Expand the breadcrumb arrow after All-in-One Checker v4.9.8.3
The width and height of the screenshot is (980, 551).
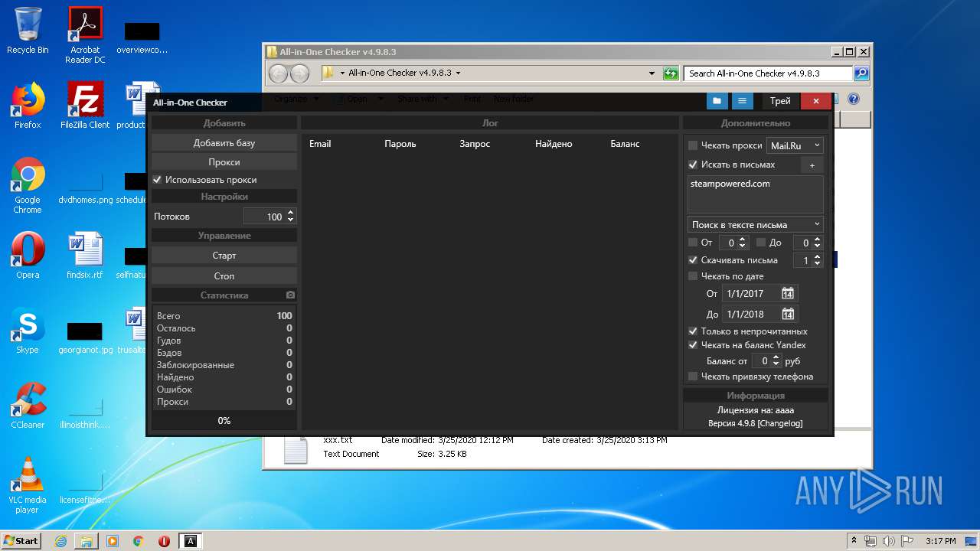(458, 73)
